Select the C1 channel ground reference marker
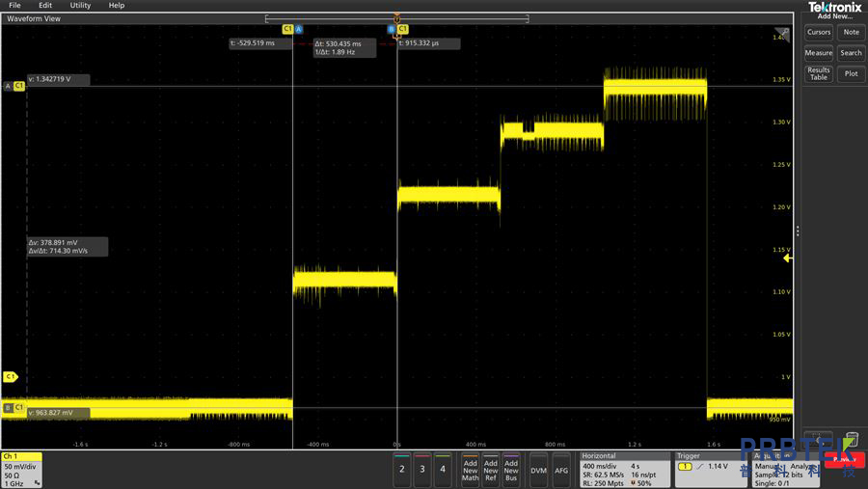The width and height of the screenshot is (868, 489). tap(11, 377)
